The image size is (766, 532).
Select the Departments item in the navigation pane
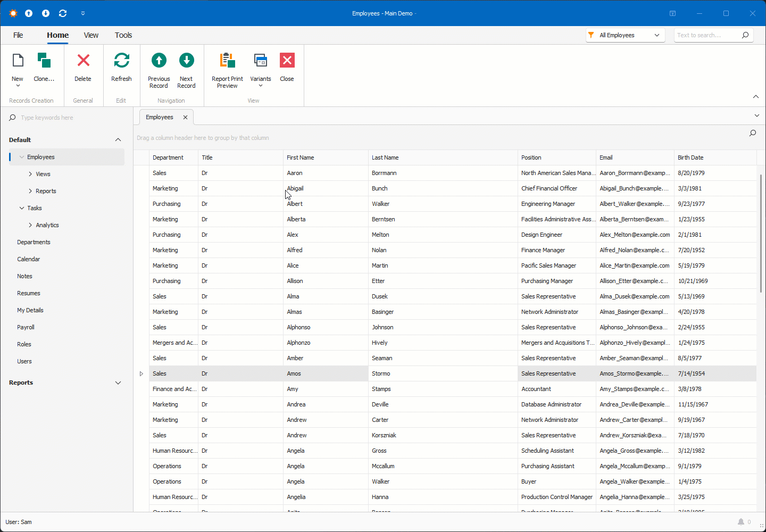point(34,242)
